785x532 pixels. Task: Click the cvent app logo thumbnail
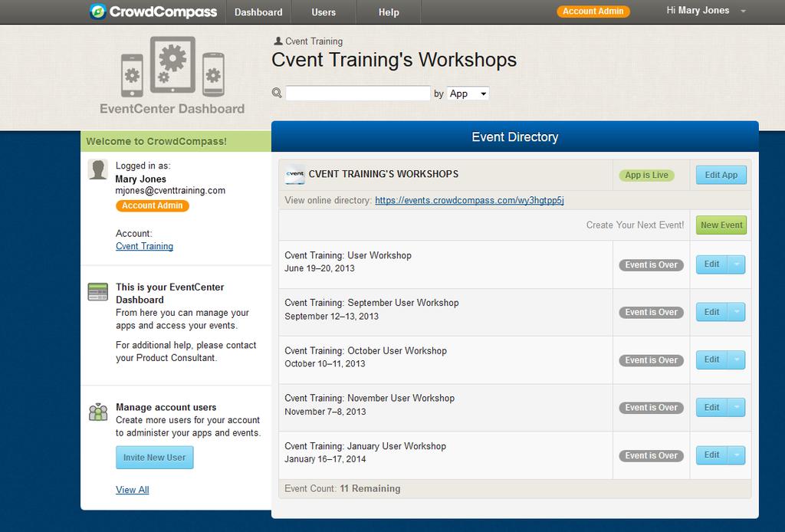(x=294, y=174)
